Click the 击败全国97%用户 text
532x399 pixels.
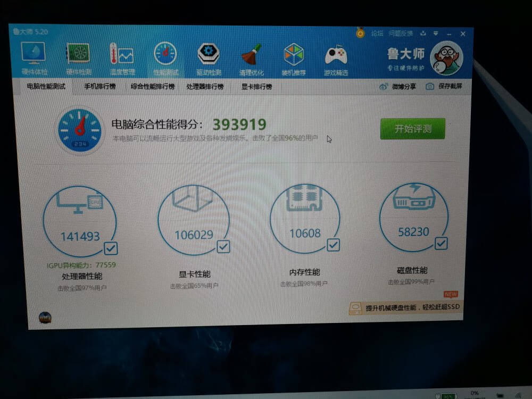coord(82,288)
